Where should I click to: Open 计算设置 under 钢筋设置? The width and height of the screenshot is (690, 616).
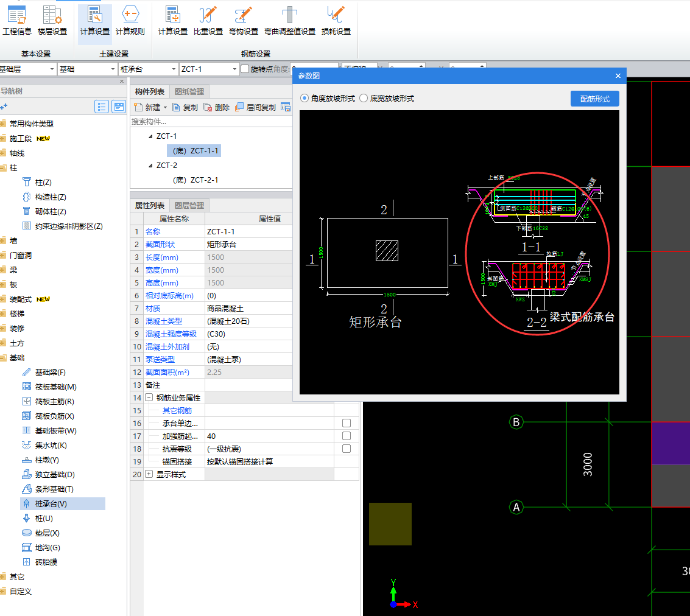(x=172, y=21)
